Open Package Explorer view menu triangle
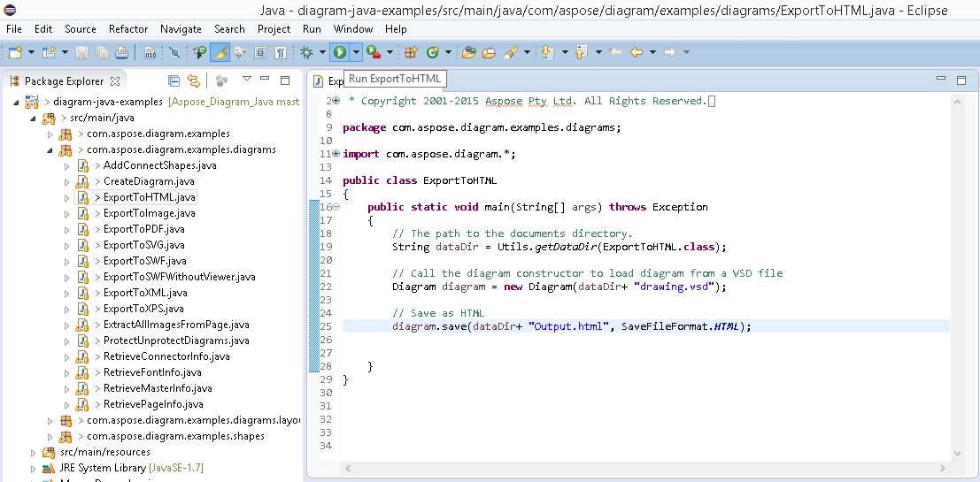Image resolution: width=980 pixels, height=482 pixels. 247,80
